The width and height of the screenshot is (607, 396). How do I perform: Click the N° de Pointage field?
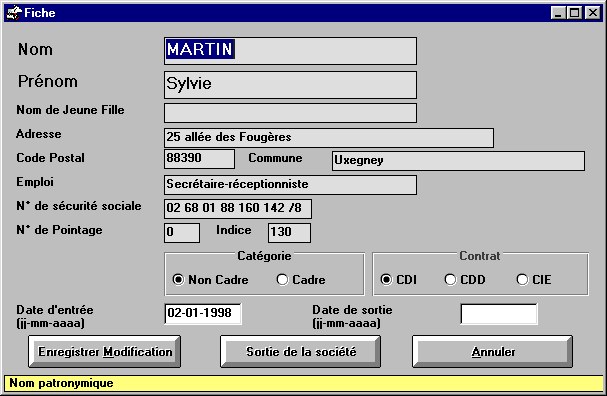click(182, 233)
